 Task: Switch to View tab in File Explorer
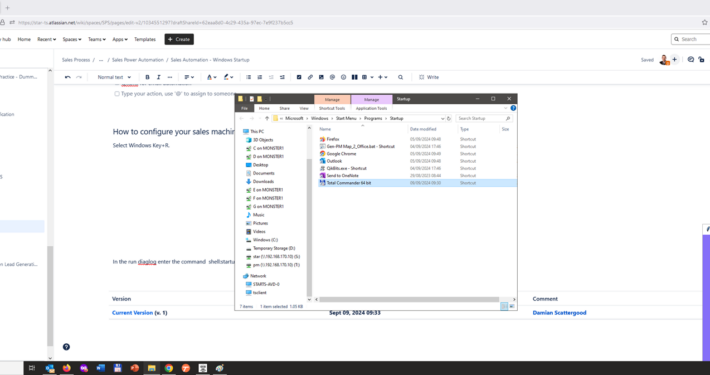coord(304,109)
